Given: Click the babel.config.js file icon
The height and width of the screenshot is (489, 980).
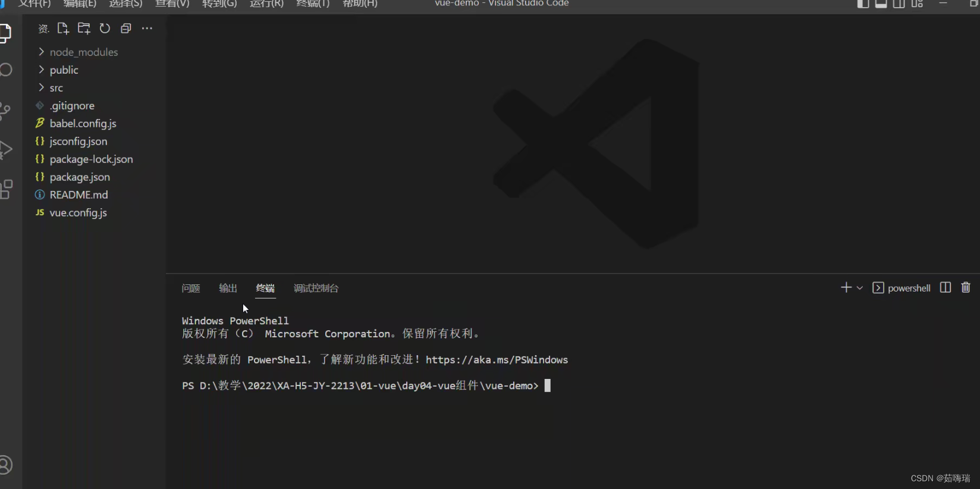Looking at the screenshot, I should click(40, 123).
